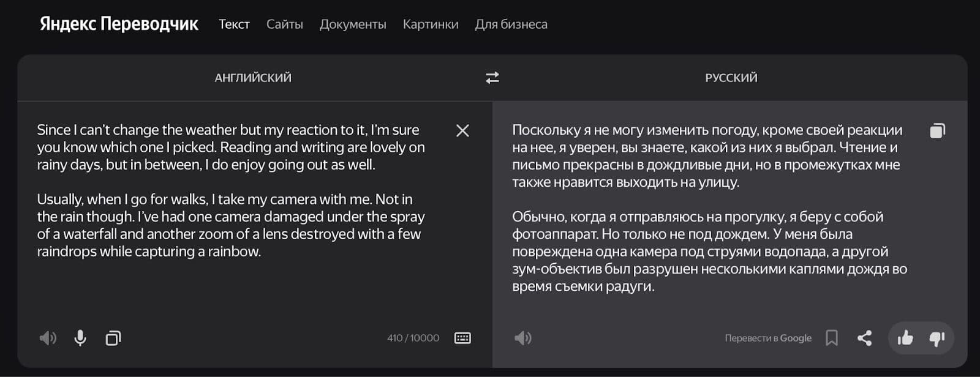Play audio of Russian translation
This screenshot has height=377, width=980.
(522, 338)
